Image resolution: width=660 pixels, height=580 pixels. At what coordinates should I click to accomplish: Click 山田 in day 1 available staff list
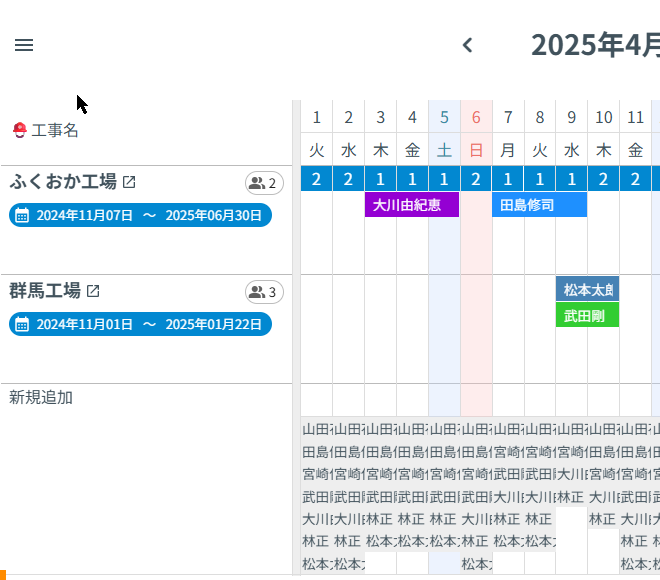[317, 429]
